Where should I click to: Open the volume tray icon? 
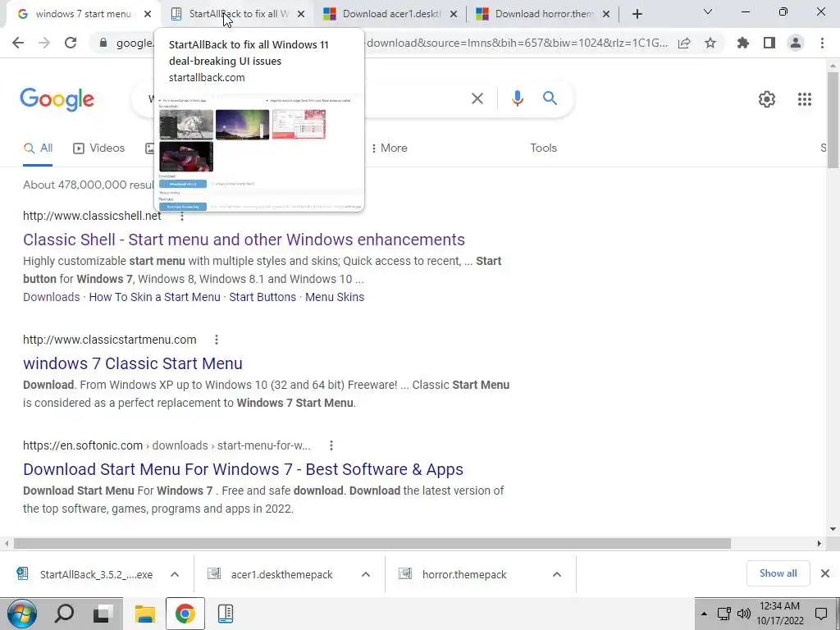[x=743, y=614]
